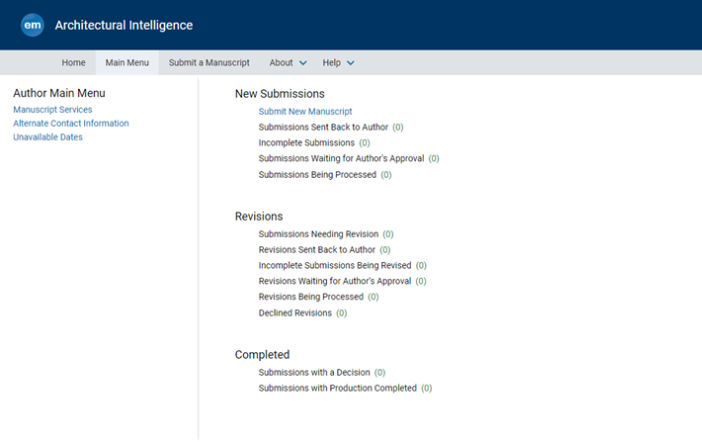This screenshot has height=442, width=702.
Task: Open Alternate Contact Information link
Action: tap(71, 123)
